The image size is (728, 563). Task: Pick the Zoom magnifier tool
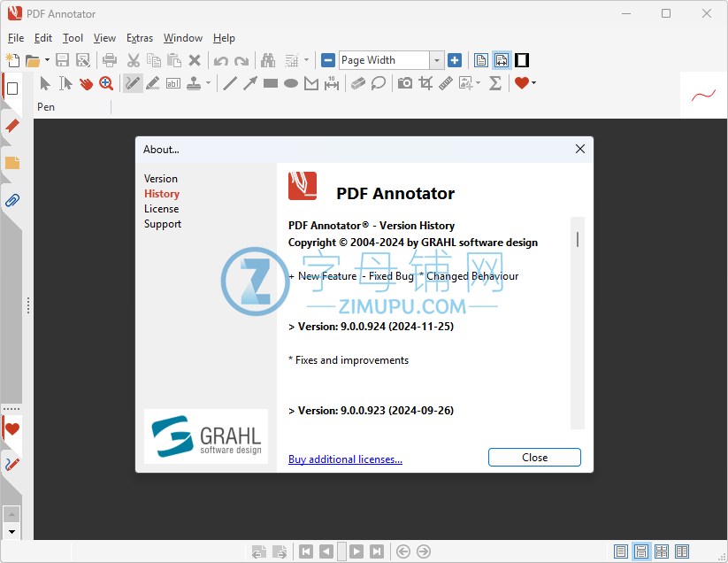[106, 83]
